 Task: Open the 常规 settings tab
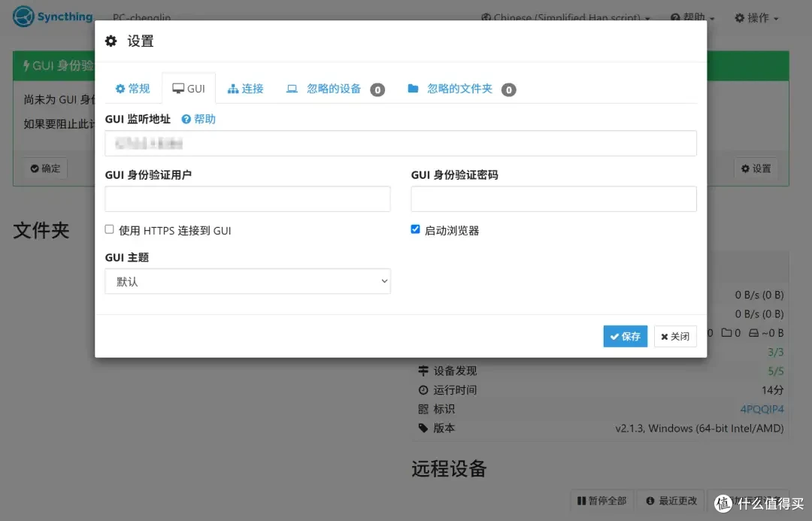[x=132, y=89]
